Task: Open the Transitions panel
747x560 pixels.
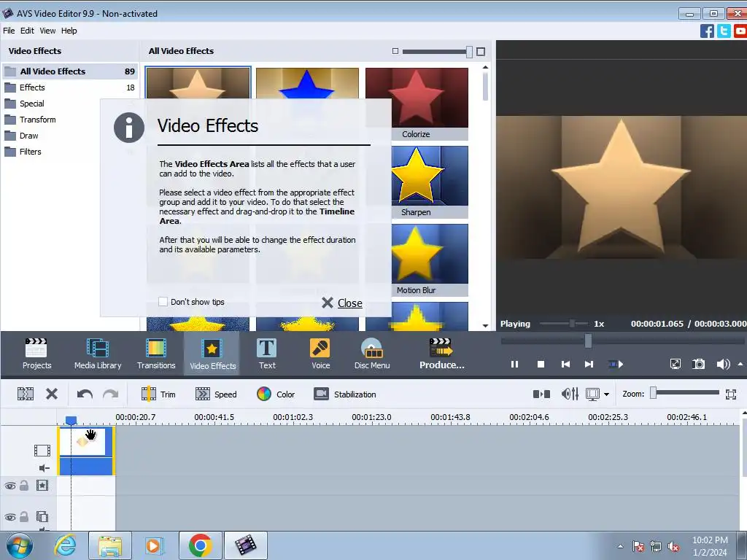Action: [x=156, y=354]
